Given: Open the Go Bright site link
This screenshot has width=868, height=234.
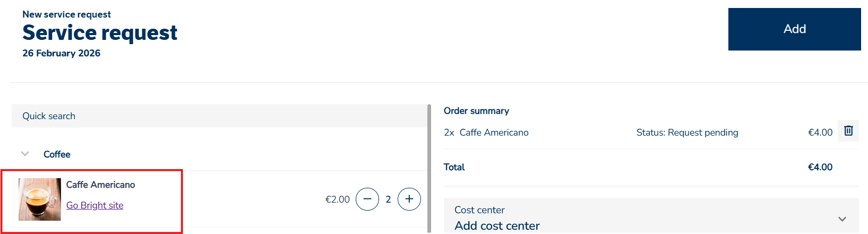Looking at the screenshot, I should pyautogui.click(x=94, y=205).
